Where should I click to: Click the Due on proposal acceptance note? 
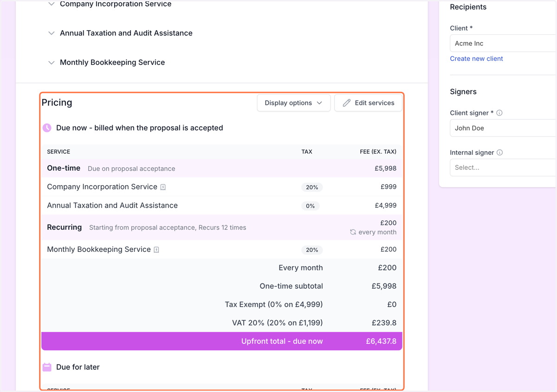[x=131, y=169]
